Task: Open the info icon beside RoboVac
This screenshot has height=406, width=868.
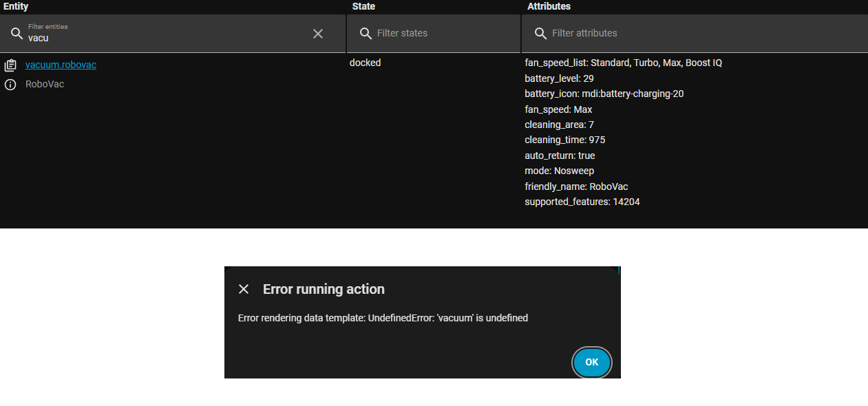Action: pyautogui.click(x=10, y=85)
